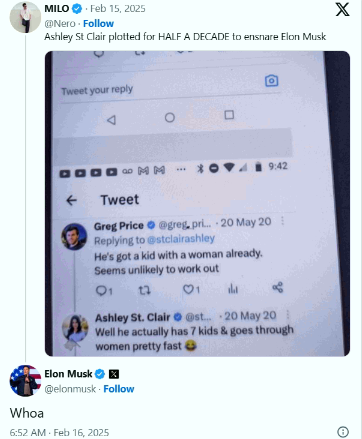Open the @stclairashley mention link
Screen dimensions: 362x439
coord(181,239)
